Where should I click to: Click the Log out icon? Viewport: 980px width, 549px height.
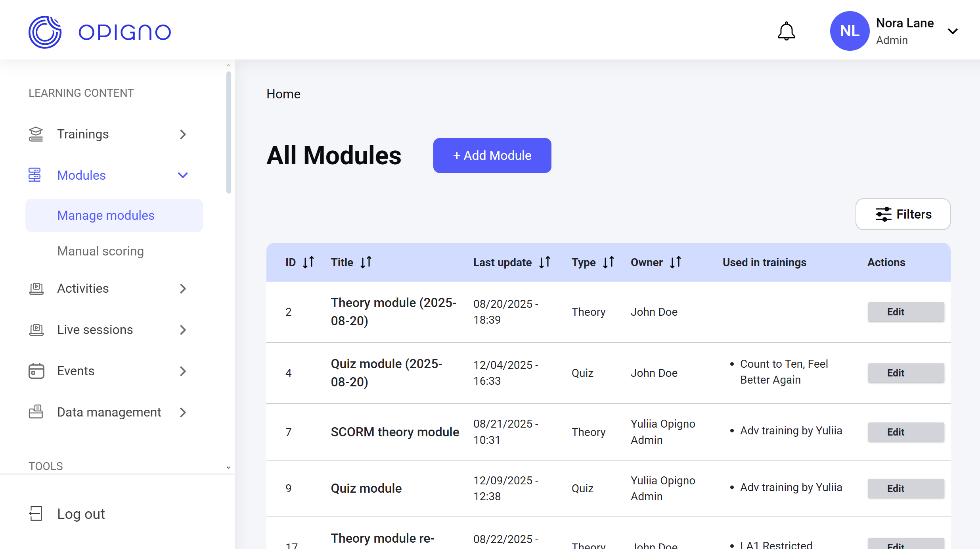pos(36,514)
